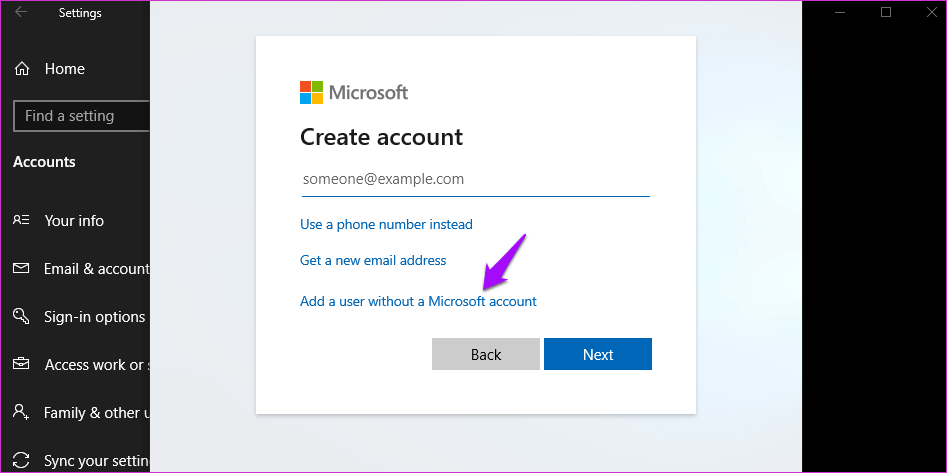Viewport: 947px width, 473px height.
Task: Choose Add a user without a Microsoft account
Action: coord(419,301)
